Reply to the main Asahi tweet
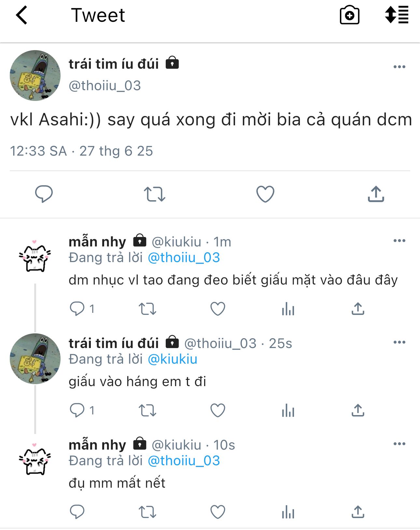Image resolution: width=420 pixels, height=530 pixels. [44, 194]
